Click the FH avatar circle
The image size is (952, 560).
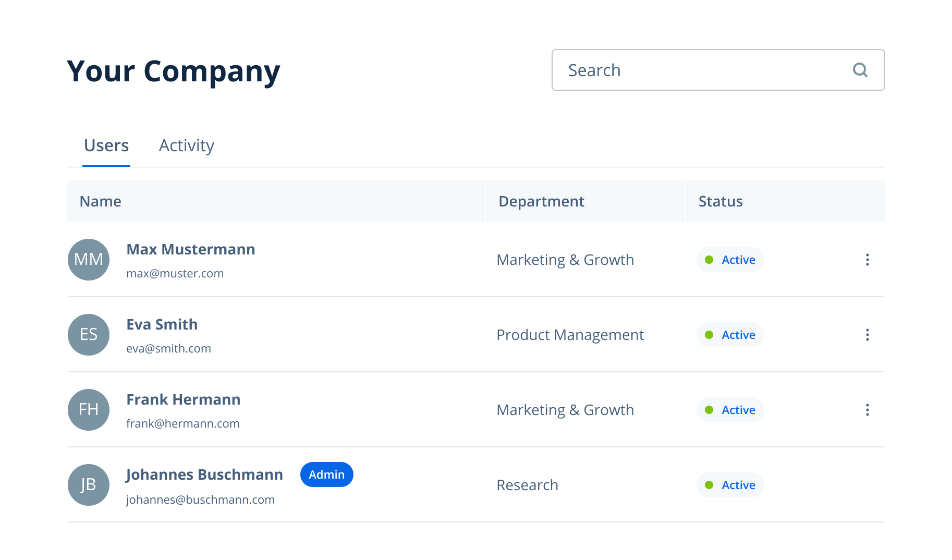[x=89, y=410]
